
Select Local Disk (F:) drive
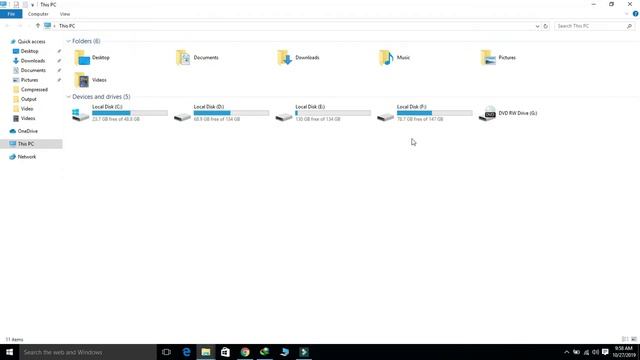[424, 113]
